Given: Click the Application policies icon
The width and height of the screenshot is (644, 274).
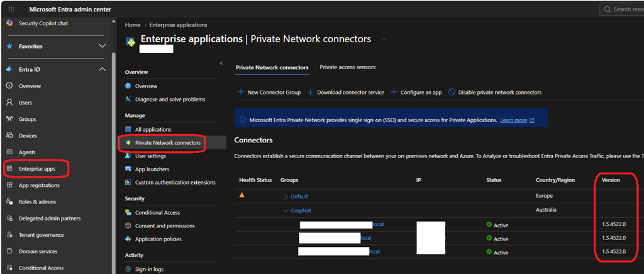Looking at the screenshot, I should point(128,239).
